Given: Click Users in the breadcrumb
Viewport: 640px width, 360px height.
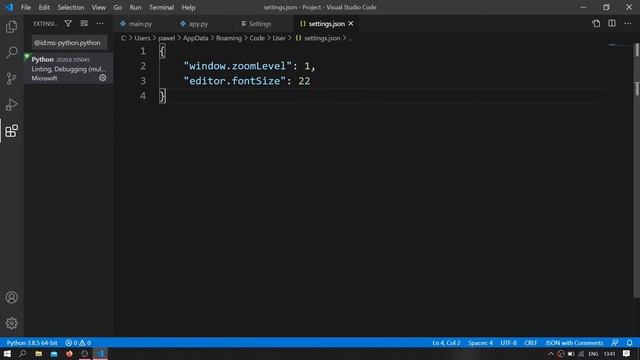Looking at the screenshot, I should point(142,38).
